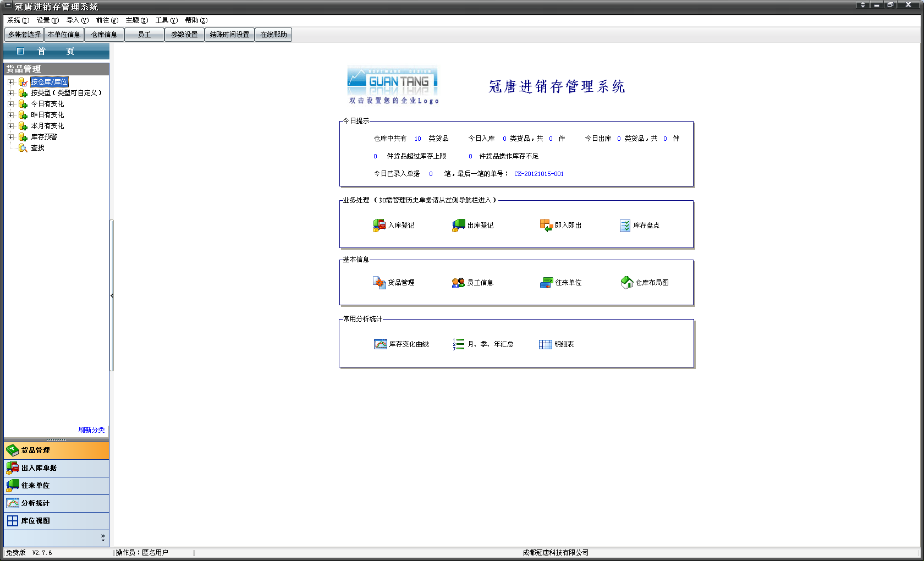Open the 库存变化曲线 chart icon
This screenshot has width=924, height=561.
click(x=381, y=344)
